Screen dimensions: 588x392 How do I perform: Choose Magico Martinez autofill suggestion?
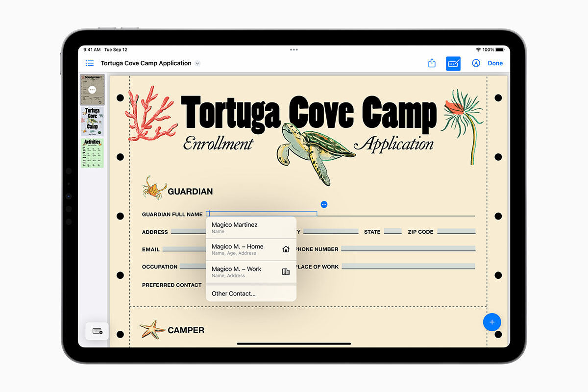tap(251, 227)
